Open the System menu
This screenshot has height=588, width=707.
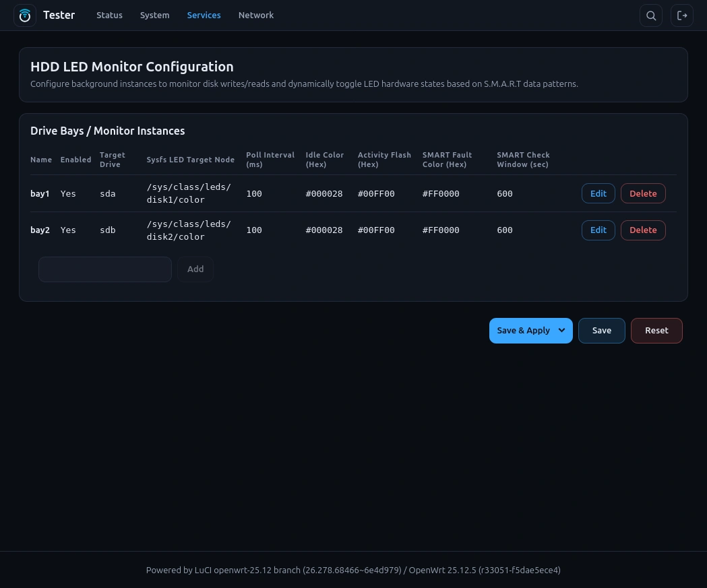click(154, 15)
